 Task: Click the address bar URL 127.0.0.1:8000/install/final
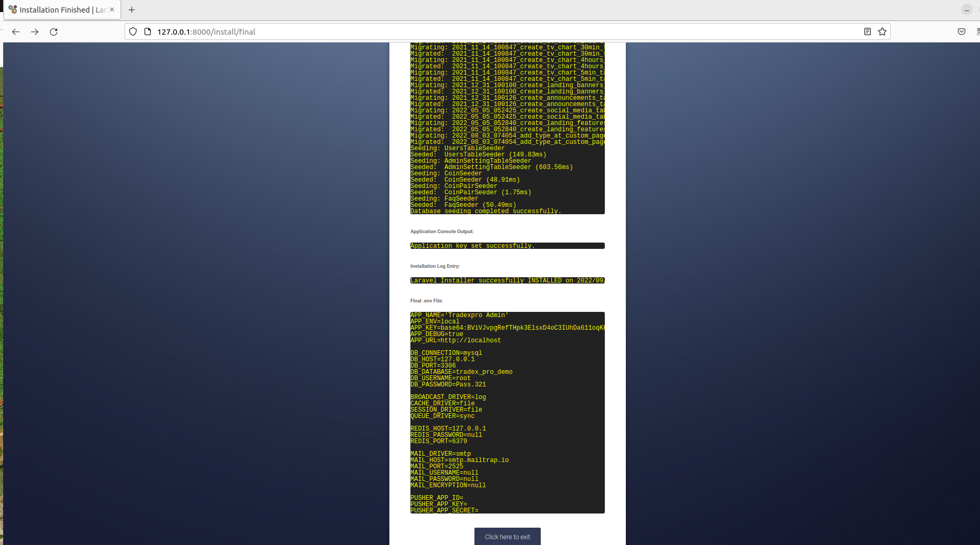[x=206, y=32]
